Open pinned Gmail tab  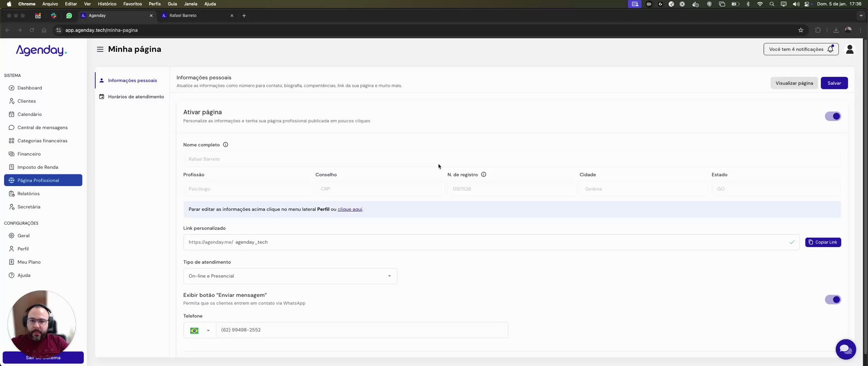(38, 16)
